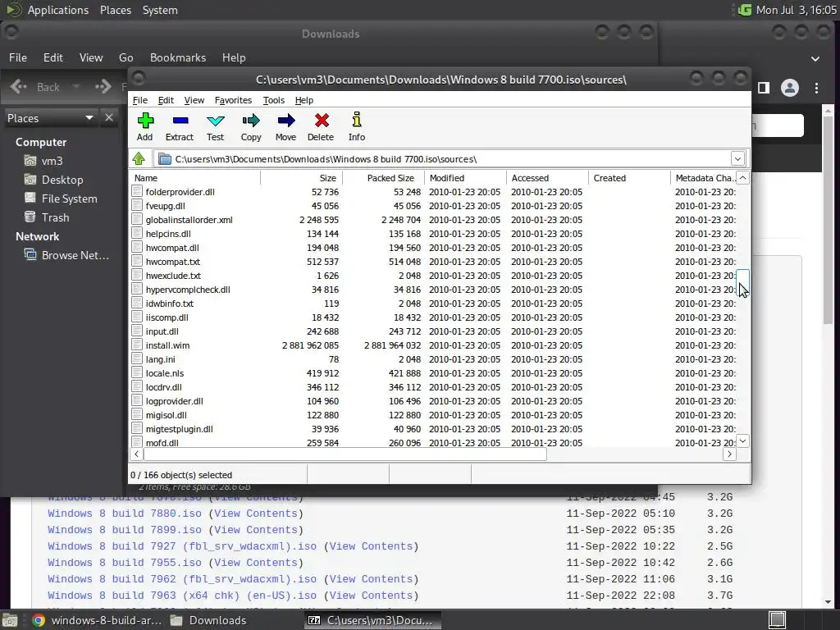Click the file list scroll down arrow

(x=743, y=441)
